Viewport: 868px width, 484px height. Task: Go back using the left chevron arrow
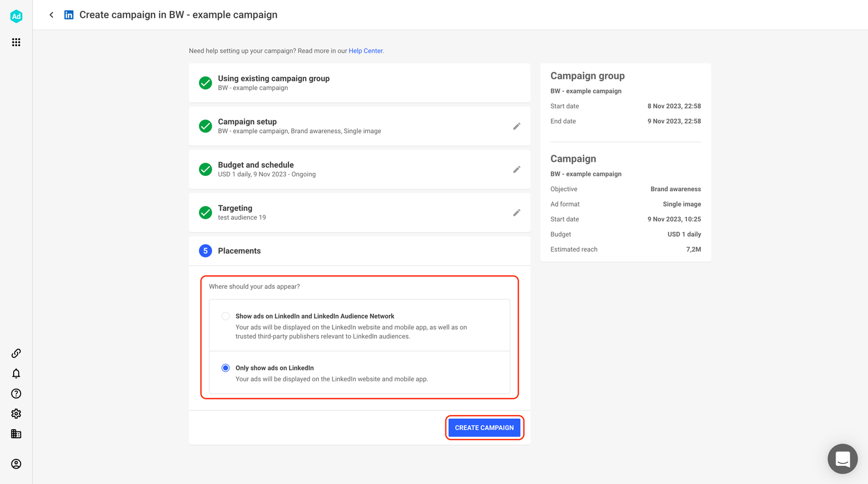point(51,15)
